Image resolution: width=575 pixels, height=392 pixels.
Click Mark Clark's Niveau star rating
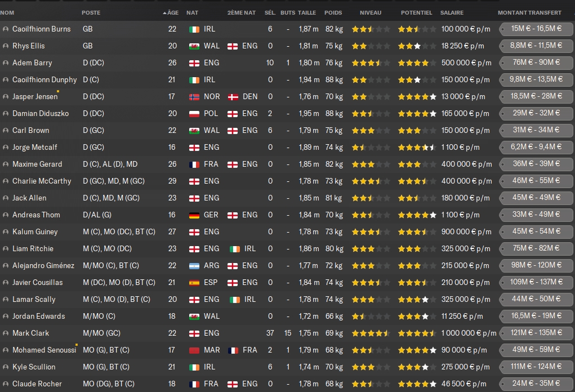[370, 333]
